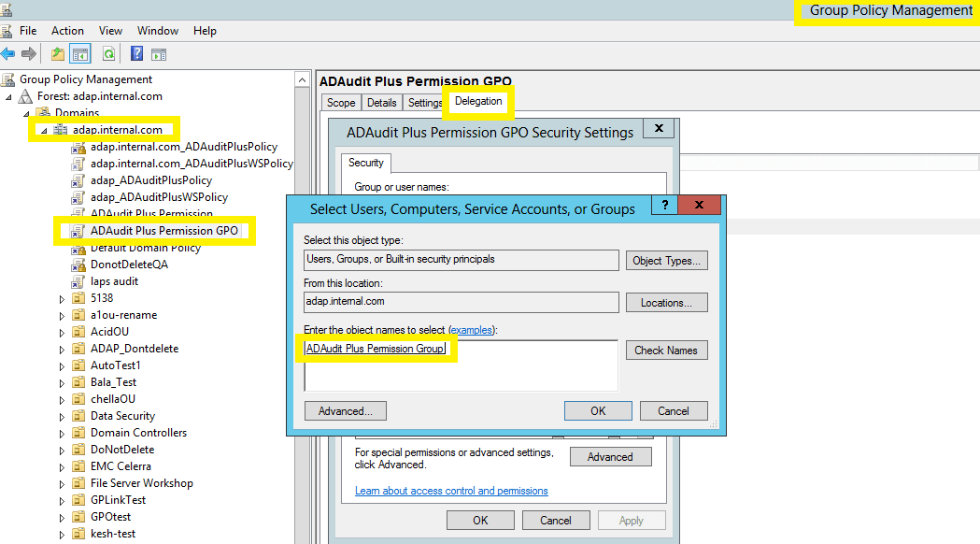Click the Back navigation arrow
The height and width of the screenshot is (544, 980).
click(x=9, y=53)
